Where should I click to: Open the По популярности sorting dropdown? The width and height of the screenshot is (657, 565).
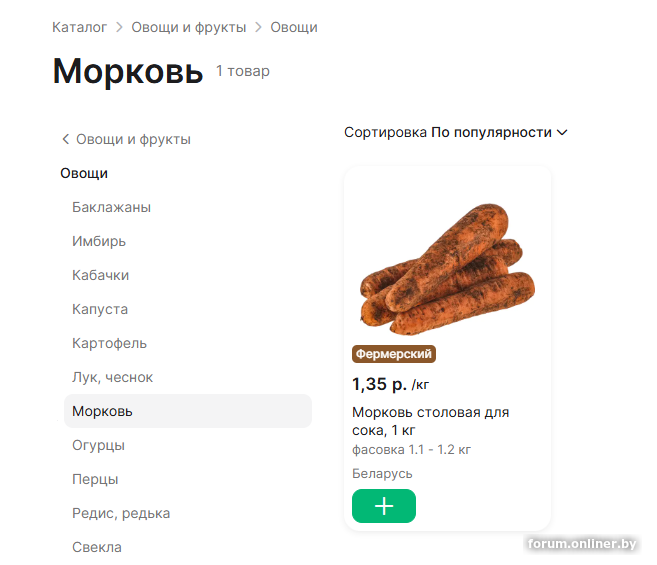499,132
